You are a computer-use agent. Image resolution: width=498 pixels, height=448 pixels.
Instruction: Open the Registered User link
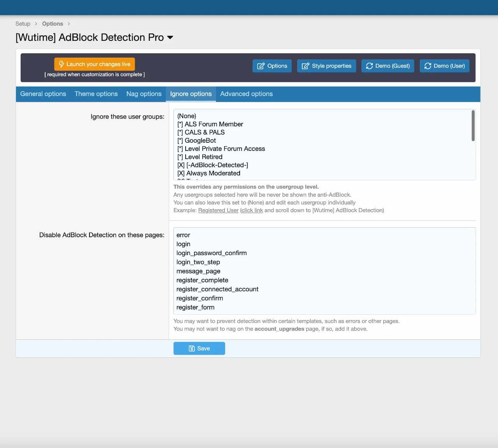218,210
